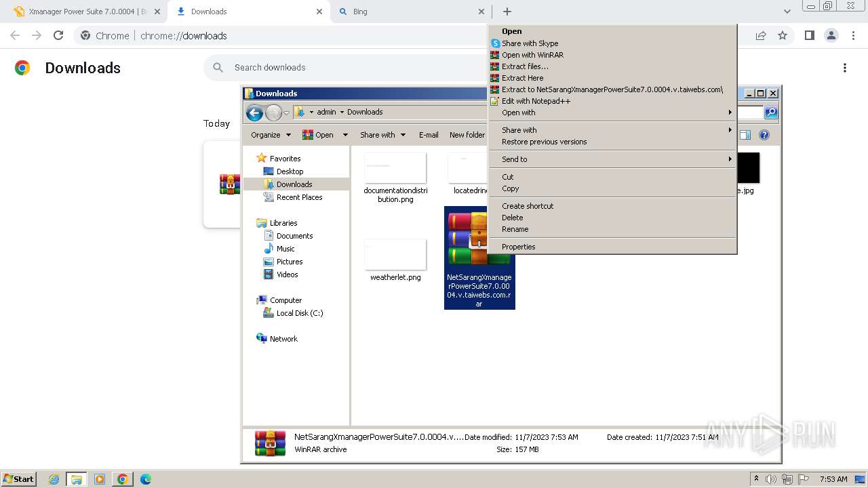Viewport: 868px width, 488px height.
Task: Click Explorer forward navigation button
Action: pyautogui.click(x=273, y=113)
